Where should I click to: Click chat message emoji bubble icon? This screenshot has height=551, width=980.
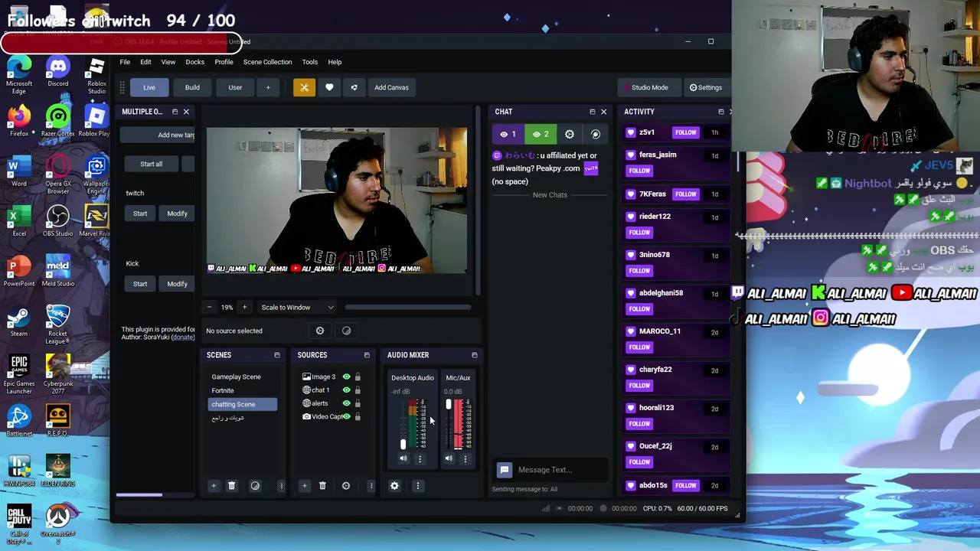click(505, 470)
